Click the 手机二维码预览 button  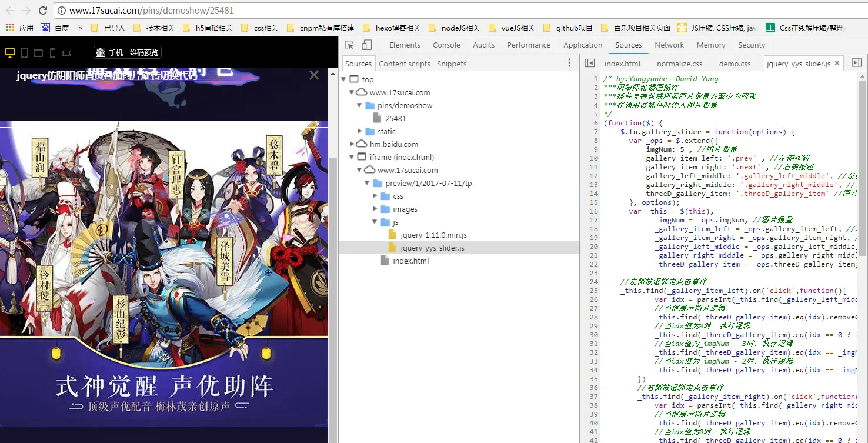click(x=128, y=53)
